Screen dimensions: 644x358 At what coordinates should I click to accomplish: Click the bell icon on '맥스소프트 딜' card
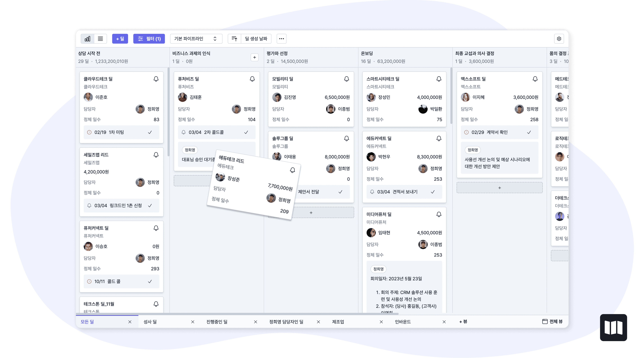tap(535, 79)
